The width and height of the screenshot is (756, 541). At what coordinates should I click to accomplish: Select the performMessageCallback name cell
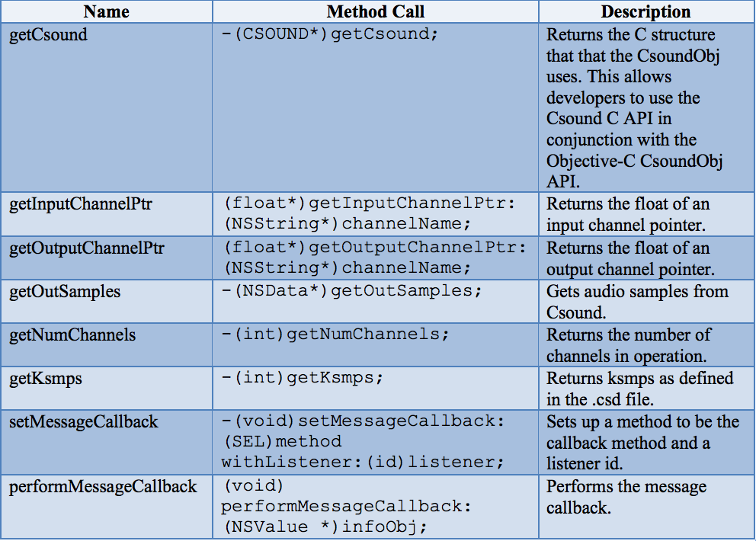click(107, 506)
